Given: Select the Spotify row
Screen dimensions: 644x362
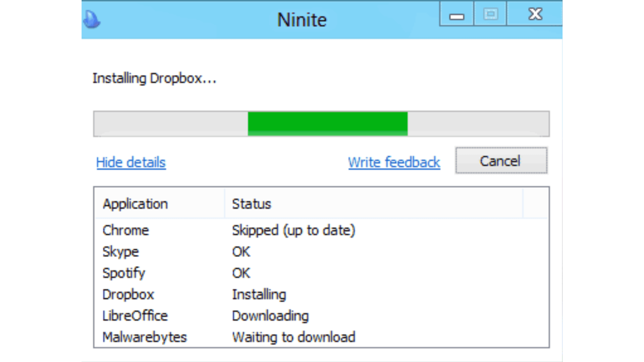Looking at the screenshot, I should click(321, 273).
